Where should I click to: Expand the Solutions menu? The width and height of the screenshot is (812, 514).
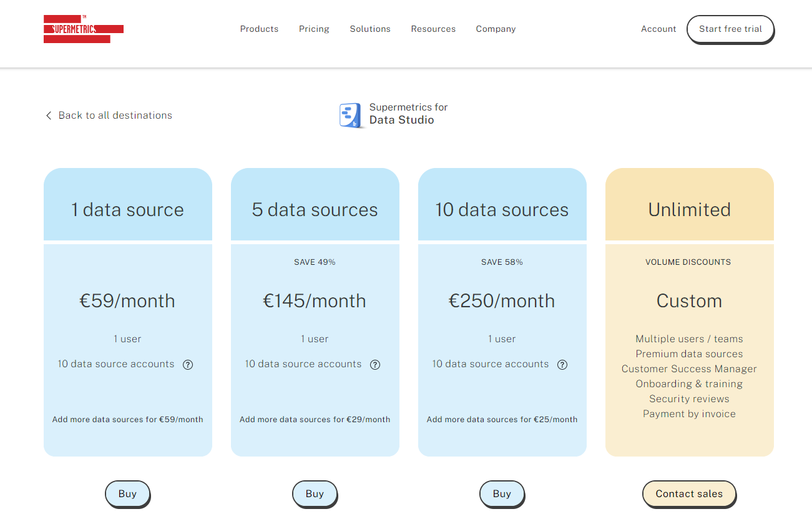coord(370,29)
